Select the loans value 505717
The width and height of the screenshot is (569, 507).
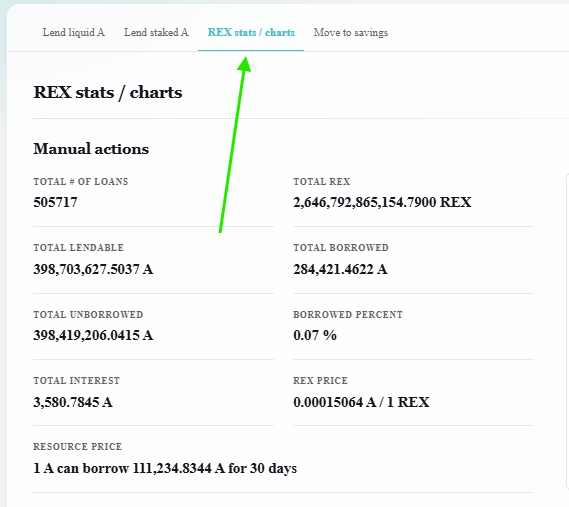56,202
